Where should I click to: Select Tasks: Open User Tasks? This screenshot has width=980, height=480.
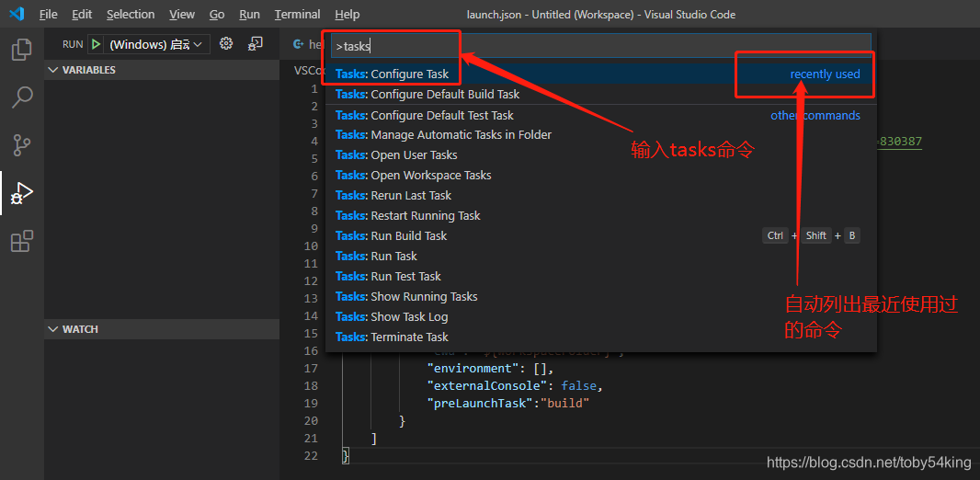click(x=600, y=155)
